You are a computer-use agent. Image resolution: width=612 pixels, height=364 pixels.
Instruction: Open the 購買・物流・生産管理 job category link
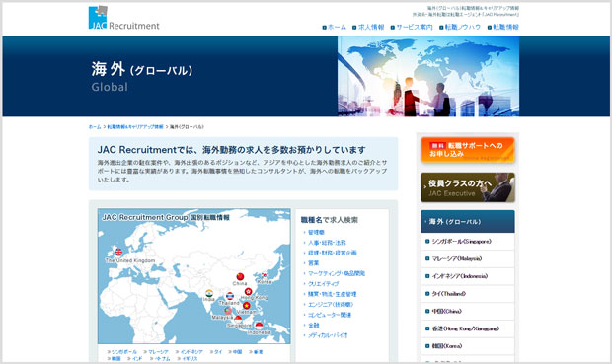click(x=332, y=294)
